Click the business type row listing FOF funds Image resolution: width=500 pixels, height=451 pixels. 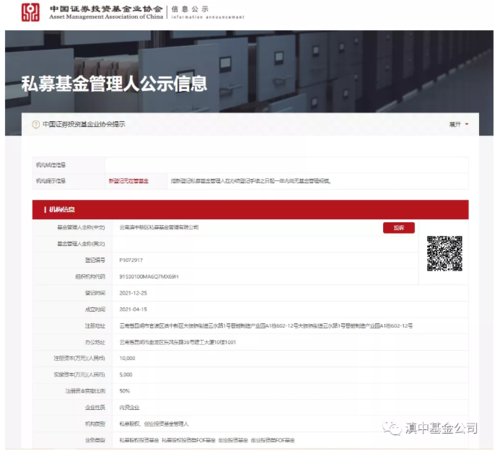point(207,440)
